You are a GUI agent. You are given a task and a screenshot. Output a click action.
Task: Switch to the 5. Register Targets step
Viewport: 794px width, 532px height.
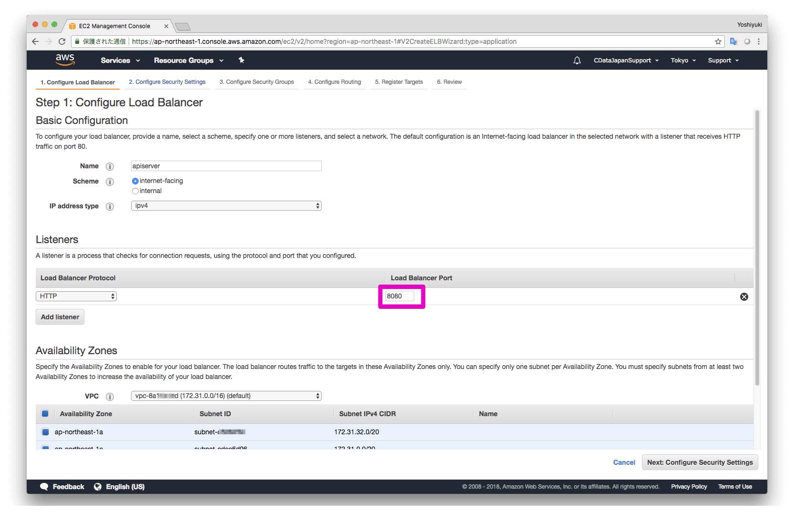[x=398, y=82]
